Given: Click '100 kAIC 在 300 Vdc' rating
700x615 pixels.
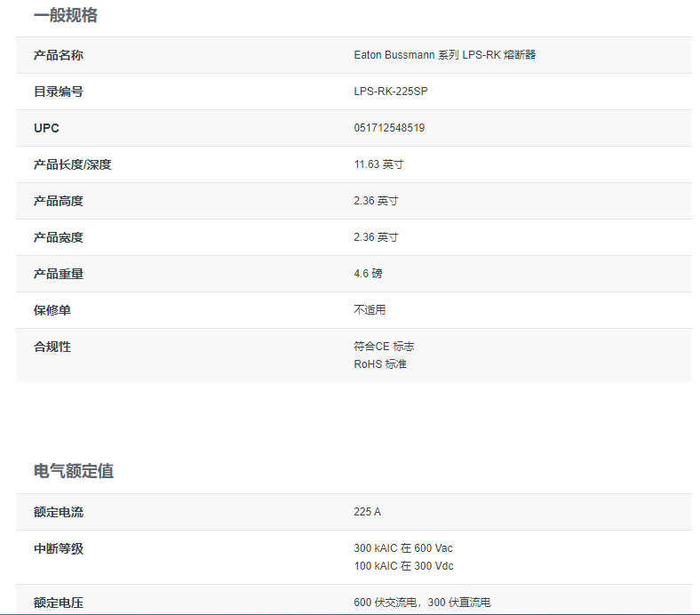Looking at the screenshot, I should click(x=403, y=566).
